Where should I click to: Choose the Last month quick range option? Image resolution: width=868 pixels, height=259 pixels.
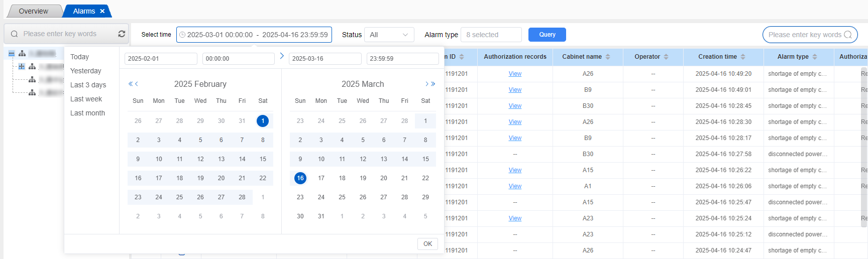[87, 113]
